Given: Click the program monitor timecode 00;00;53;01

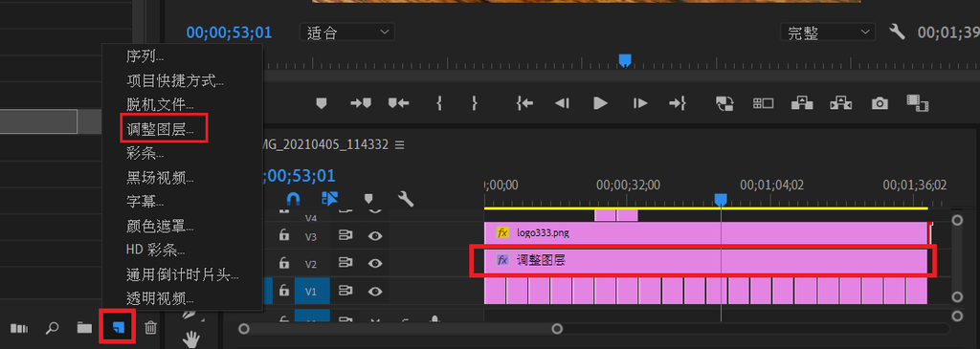Looking at the screenshot, I should [x=229, y=33].
